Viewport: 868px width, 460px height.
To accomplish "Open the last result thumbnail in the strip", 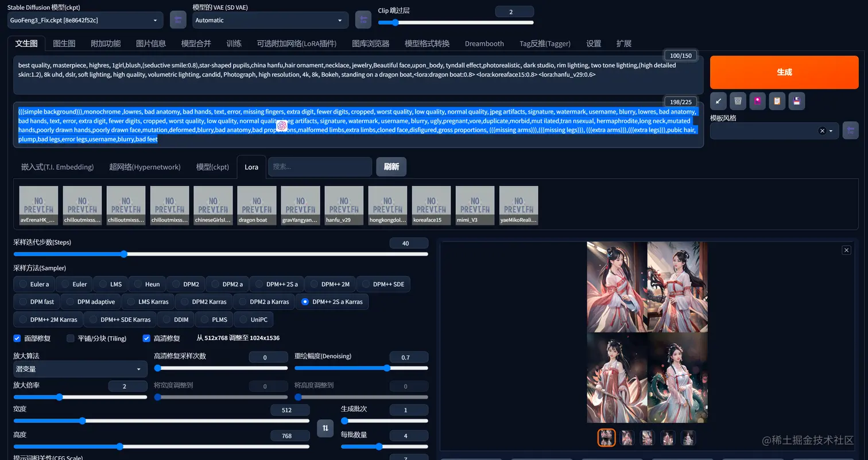I will 688,438.
